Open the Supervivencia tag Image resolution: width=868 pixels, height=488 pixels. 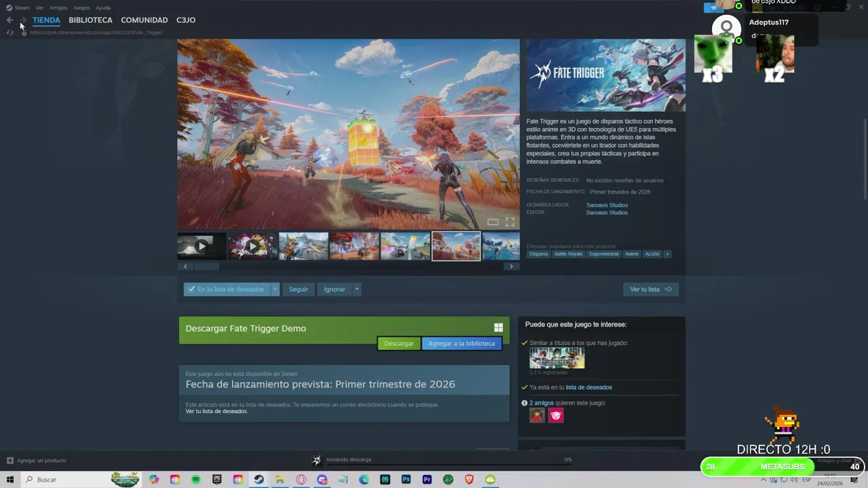(x=604, y=254)
